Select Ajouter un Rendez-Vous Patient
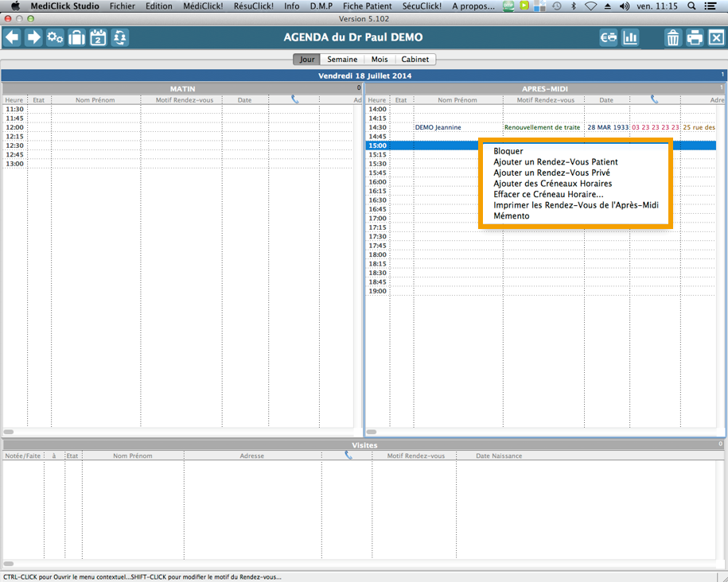The height and width of the screenshot is (582, 728). pyautogui.click(x=555, y=162)
